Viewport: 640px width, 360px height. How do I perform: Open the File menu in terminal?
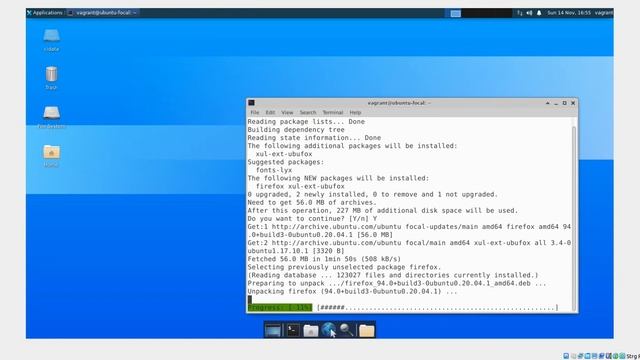click(255, 112)
